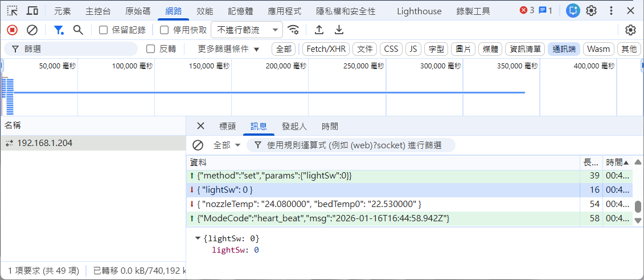Toggle the 資訊清單 filter chip
Image resolution: width=644 pixels, height=280 pixels.
525,49
